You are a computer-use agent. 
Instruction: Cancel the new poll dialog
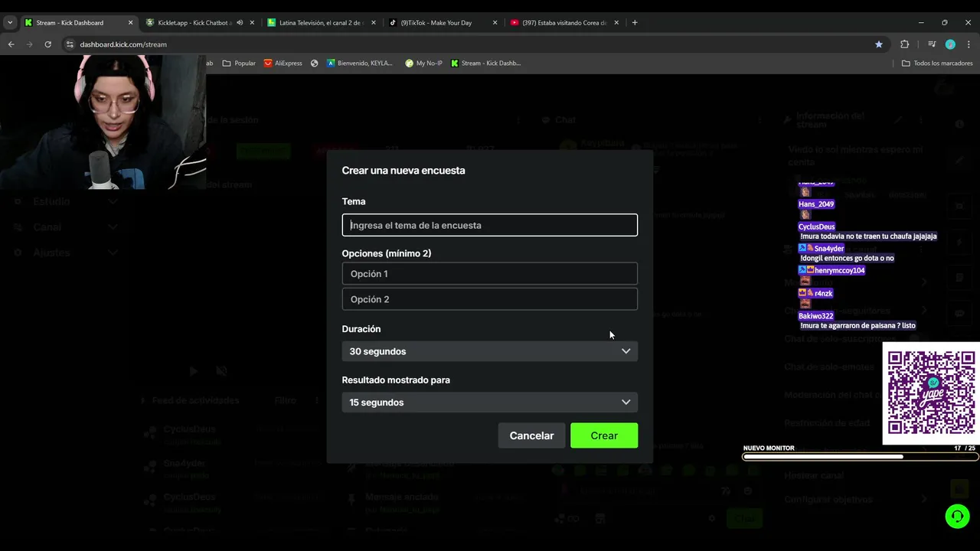click(531, 435)
